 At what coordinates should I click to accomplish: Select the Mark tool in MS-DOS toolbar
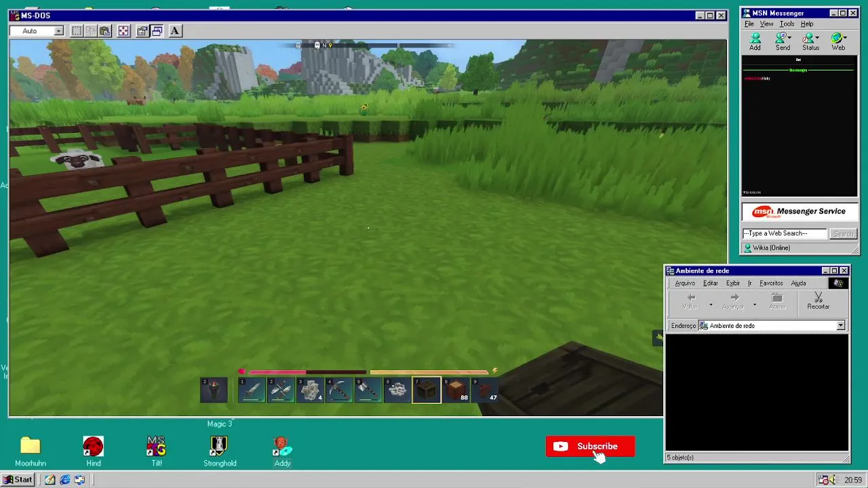(77, 30)
